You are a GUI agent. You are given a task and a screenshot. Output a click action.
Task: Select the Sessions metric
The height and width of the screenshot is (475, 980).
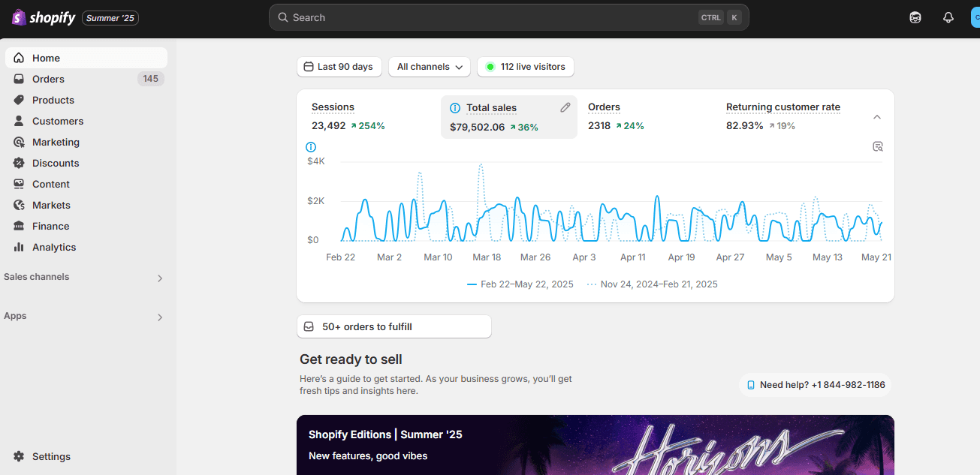pyautogui.click(x=370, y=117)
